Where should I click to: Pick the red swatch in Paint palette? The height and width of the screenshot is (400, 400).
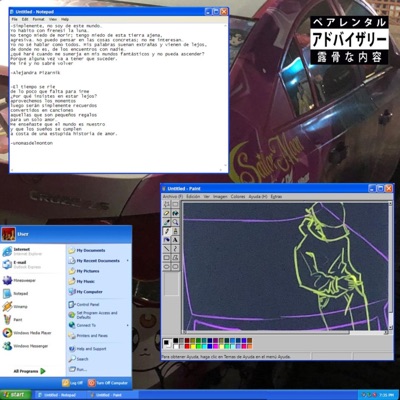pyautogui.click(x=187, y=347)
